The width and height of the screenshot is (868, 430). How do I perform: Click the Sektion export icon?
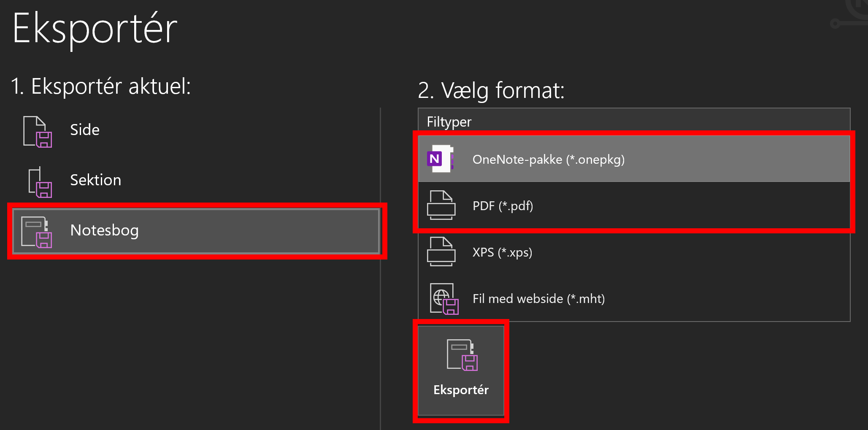40,182
